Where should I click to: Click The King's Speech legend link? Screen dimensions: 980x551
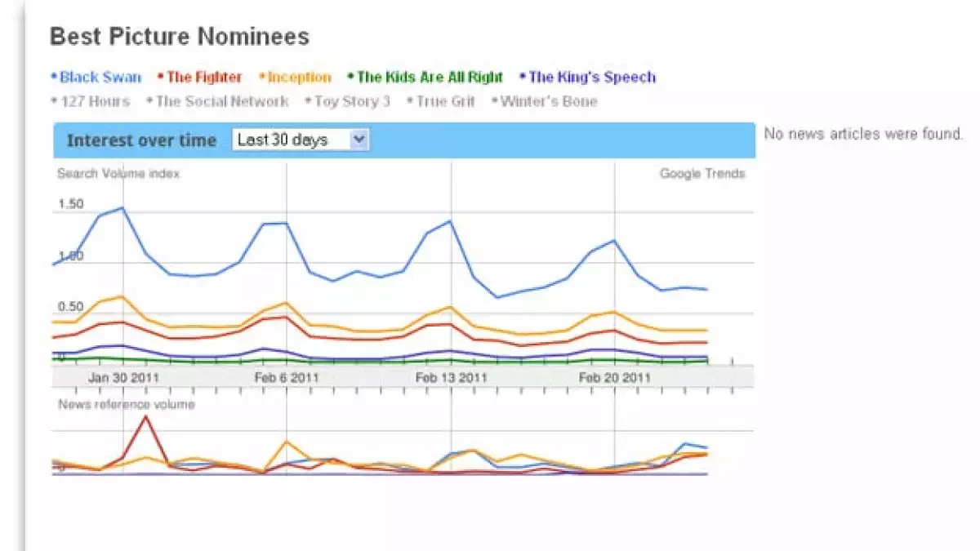592,78
